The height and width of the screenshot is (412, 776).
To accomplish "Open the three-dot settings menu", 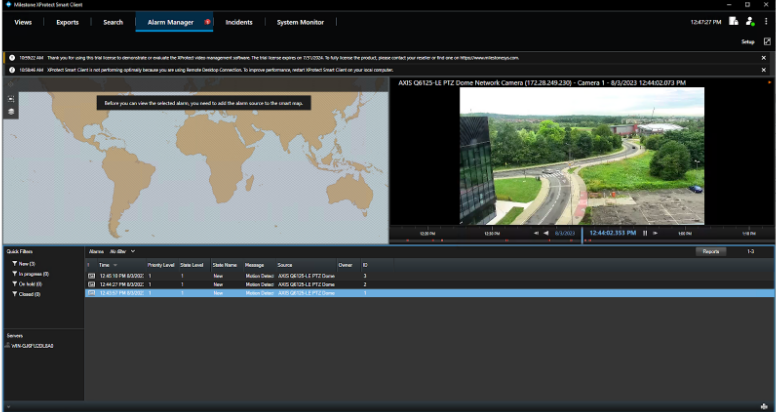I will click(x=766, y=21).
